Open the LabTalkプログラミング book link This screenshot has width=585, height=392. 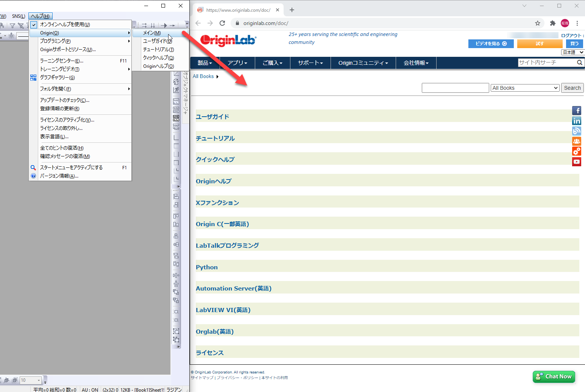[x=227, y=245]
